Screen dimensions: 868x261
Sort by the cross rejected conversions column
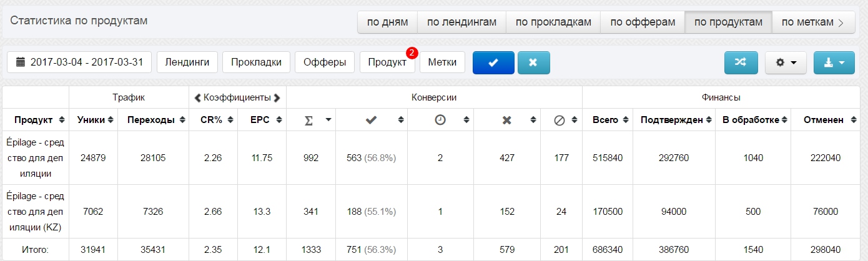pyautogui.click(x=507, y=120)
